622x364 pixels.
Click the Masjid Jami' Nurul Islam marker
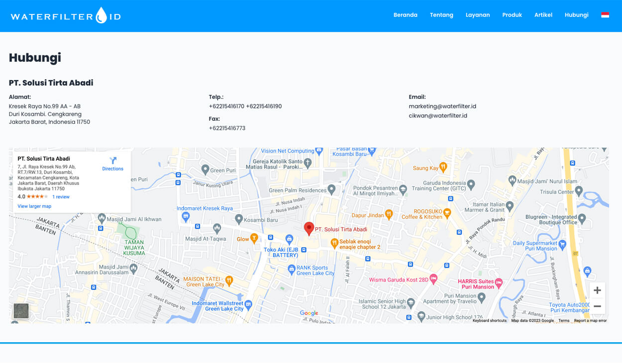click(x=512, y=180)
